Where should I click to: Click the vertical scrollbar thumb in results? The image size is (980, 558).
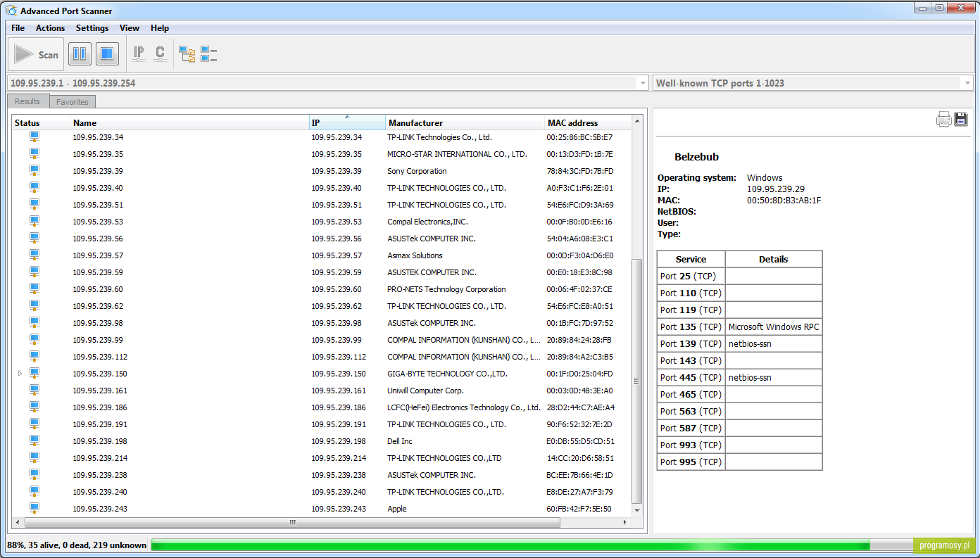(637, 381)
